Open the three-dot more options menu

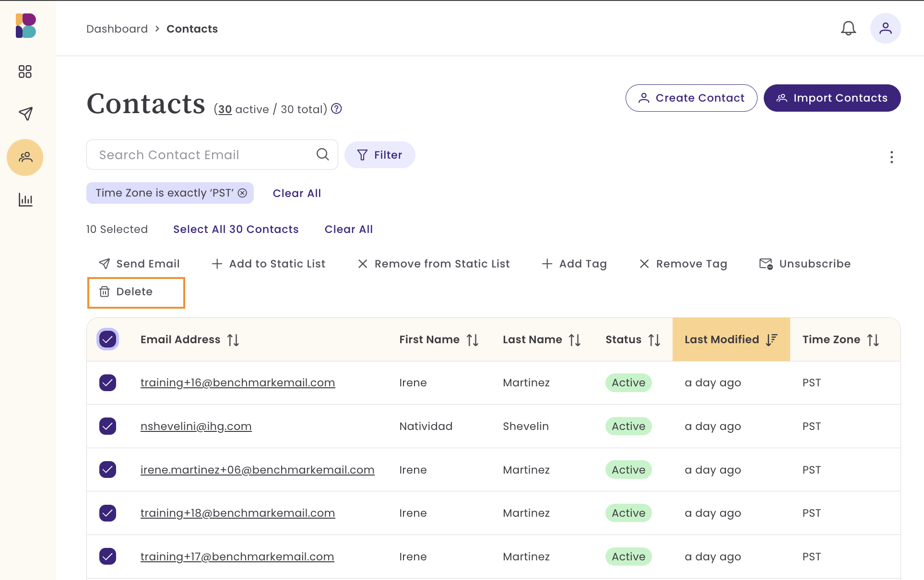coord(891,157)
